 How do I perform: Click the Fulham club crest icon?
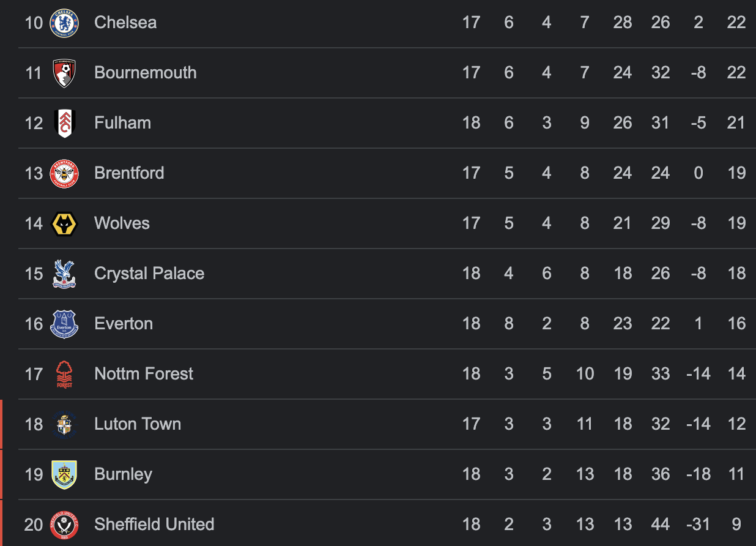pos(64,123)
